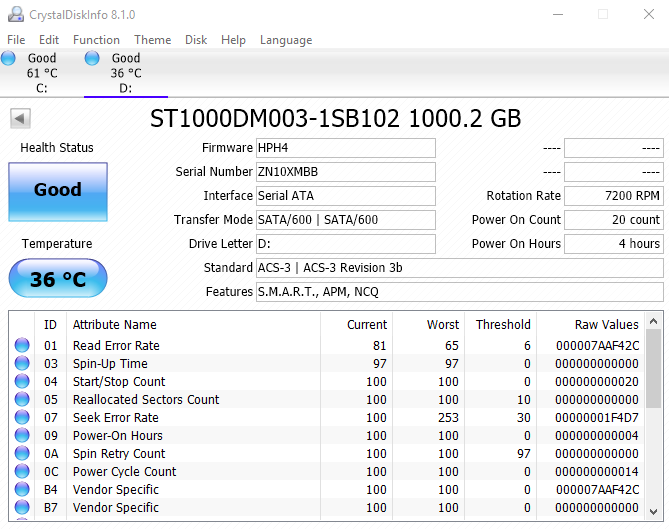Click the status orb for Spin-Up Time

click(x=22, y=363)
